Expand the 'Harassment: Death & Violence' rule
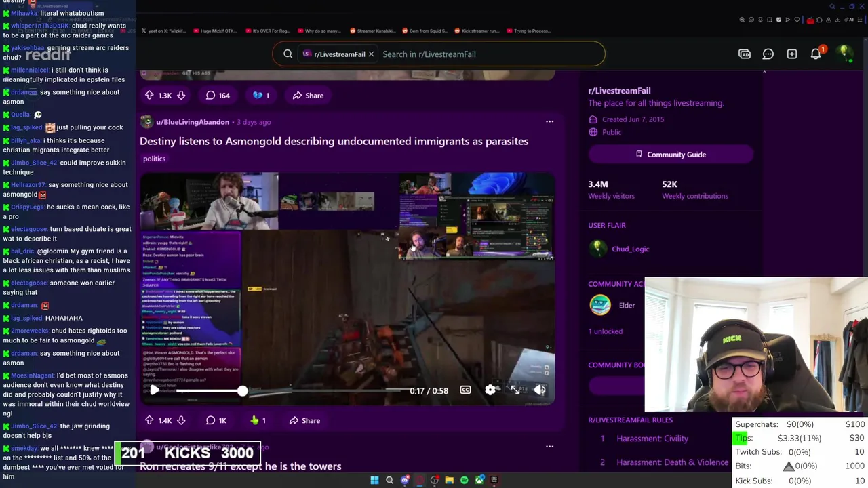The width and height of the screenshot is (868, 488). pyautogui.click(x=672, y=462)
